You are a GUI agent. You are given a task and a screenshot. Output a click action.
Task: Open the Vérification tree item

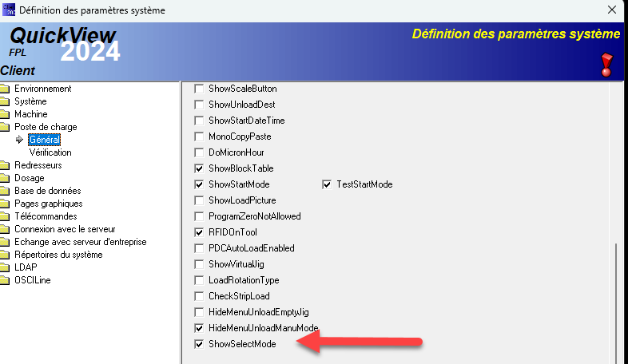click(x=50, y=152)
